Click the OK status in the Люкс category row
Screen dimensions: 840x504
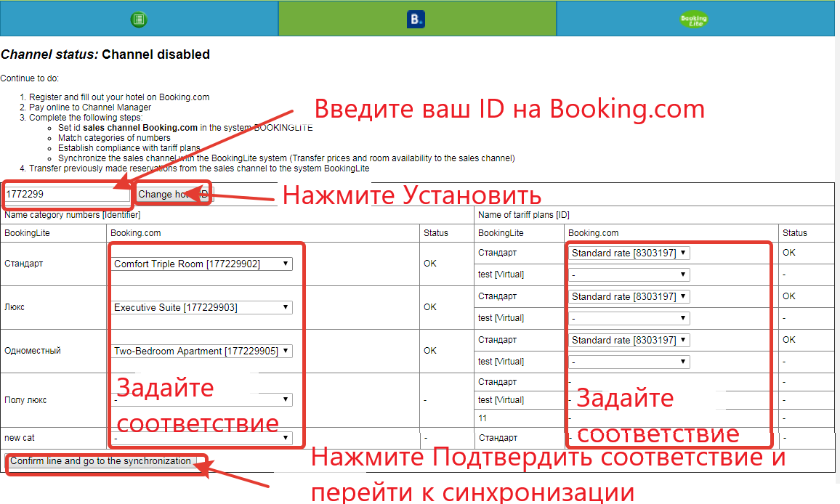point(430,307)
